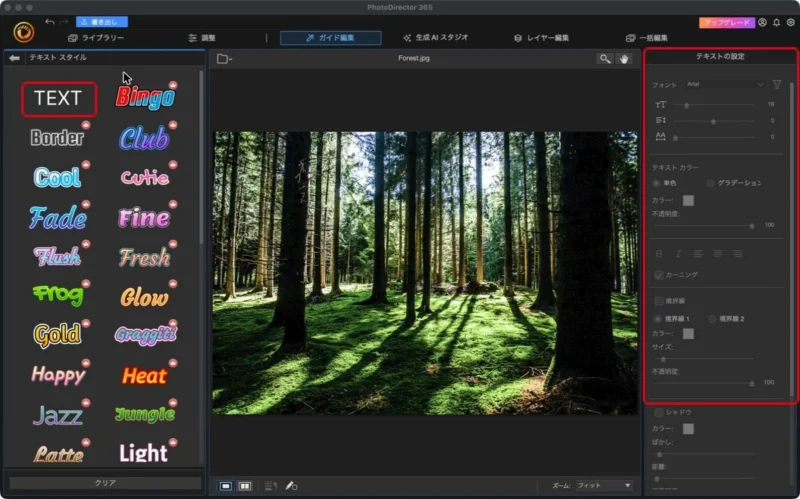Click the PhotoDirector logo icon

pos(23,32)
